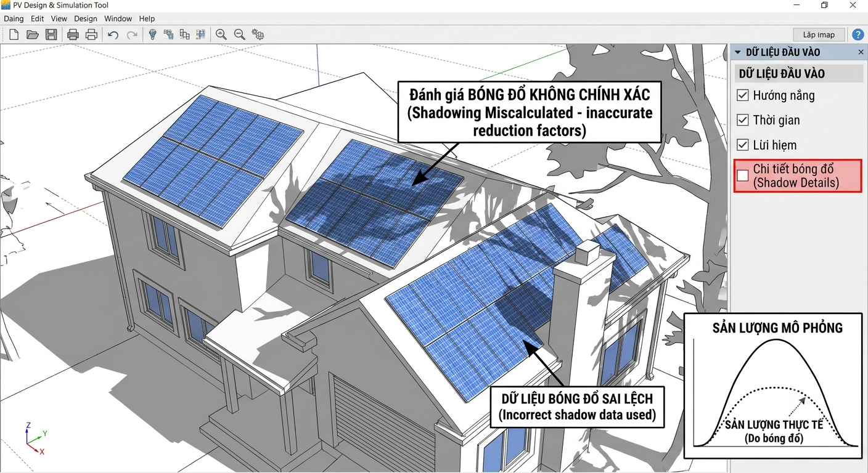Click the first dark printer icon

73,34
